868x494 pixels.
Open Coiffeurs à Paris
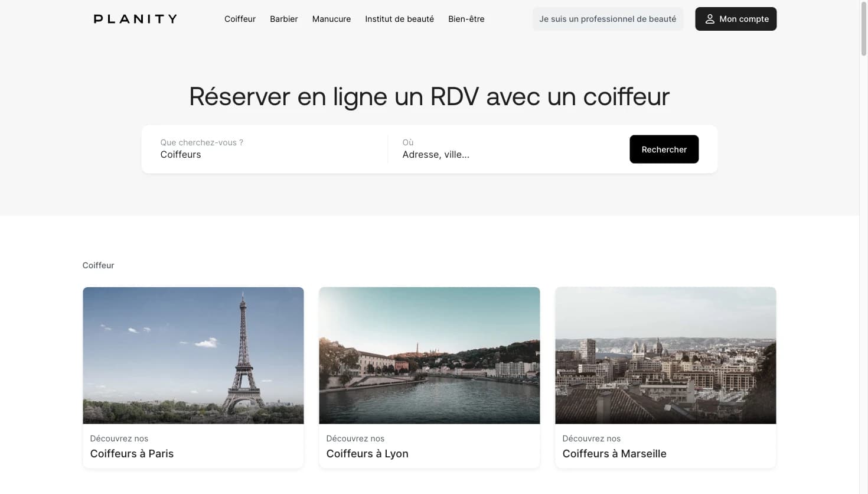pyautogui.click(x=132, y=453)
